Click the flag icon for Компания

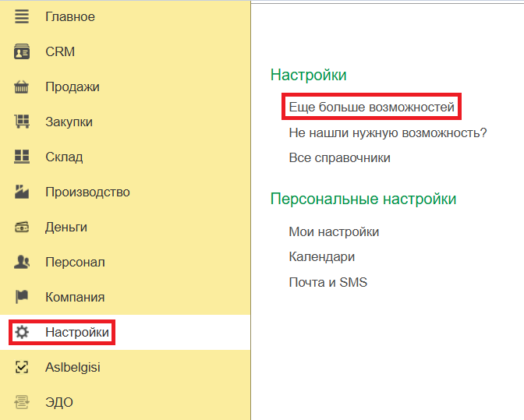click(22, 297)
